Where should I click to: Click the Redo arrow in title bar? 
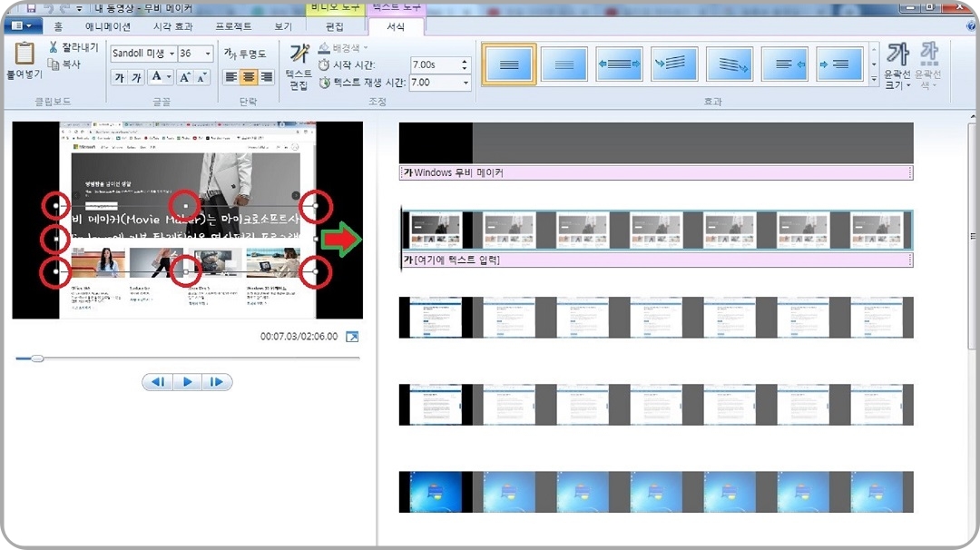(x=64, y=8)
